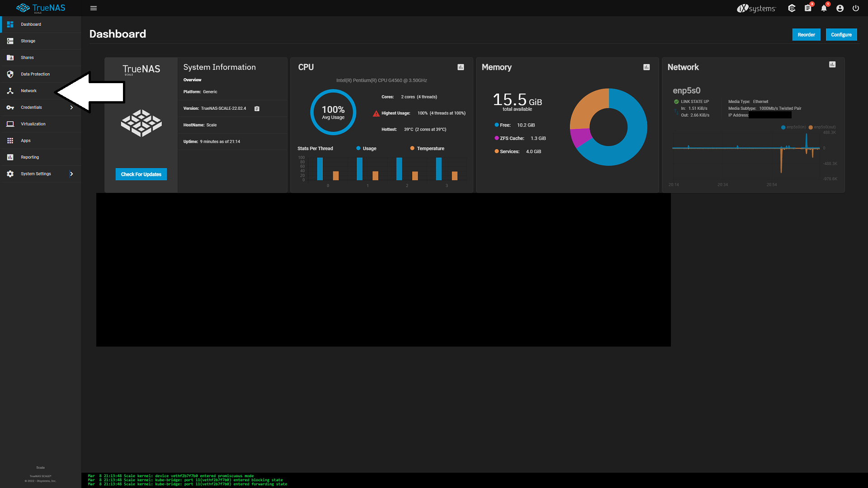Click the Apps grid icon in sidebar

click(x=10, y=141)
